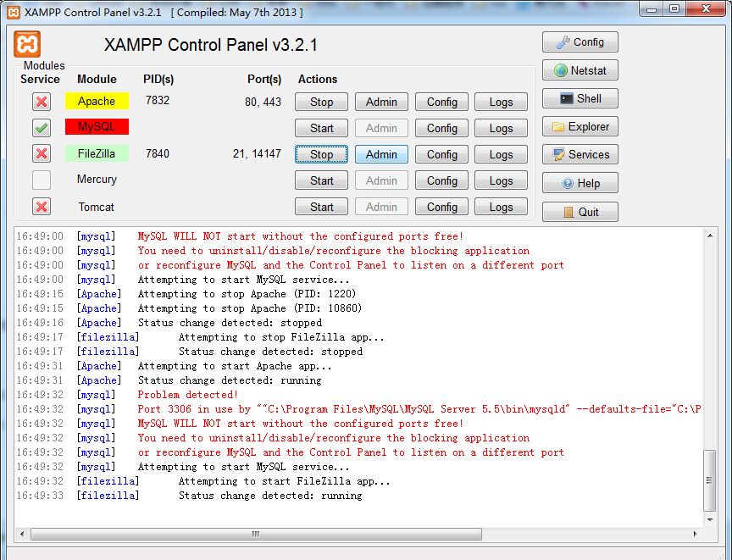Toggle the Tomcat service install checkbox
This screenshot has height=560, width=732.
[x=42, y=206]
